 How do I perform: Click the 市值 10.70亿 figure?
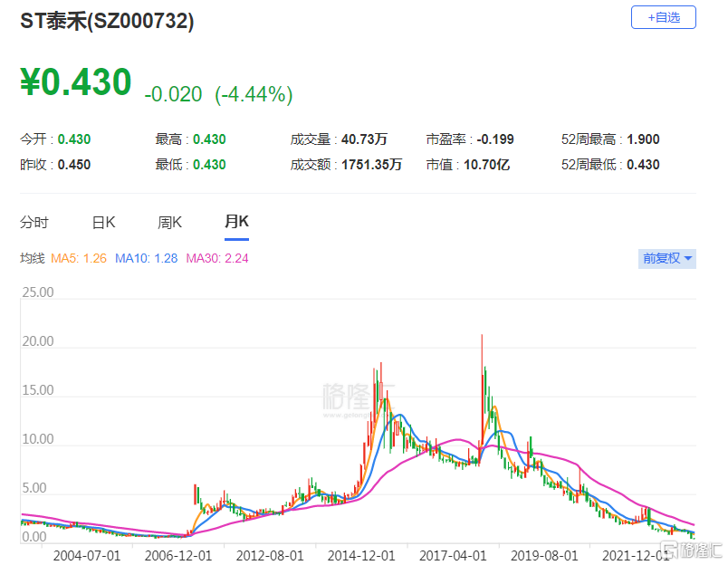(x=486, y=165)
